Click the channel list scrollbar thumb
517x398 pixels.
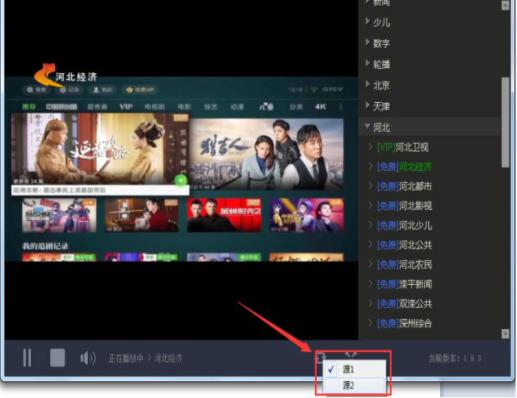[505, 122]
